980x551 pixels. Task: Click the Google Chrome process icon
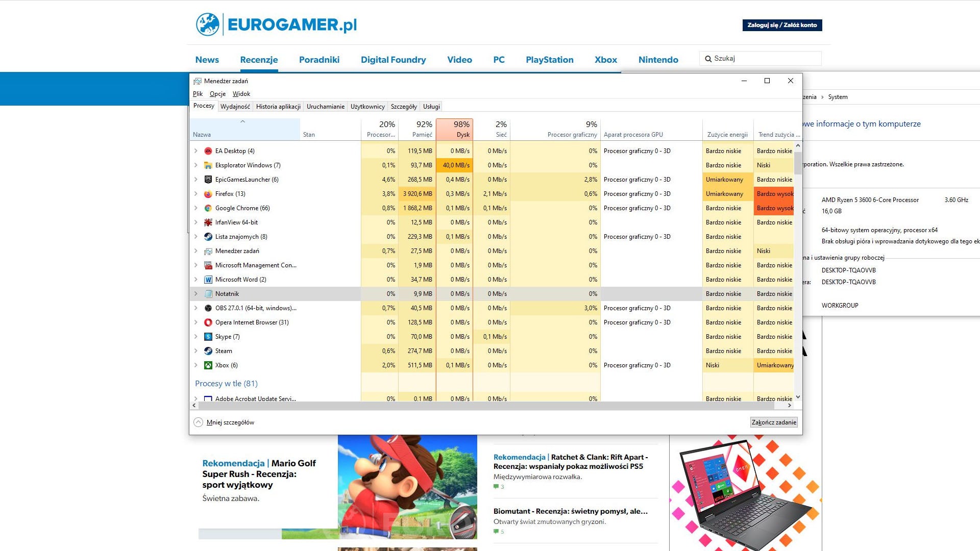point(208,208)
